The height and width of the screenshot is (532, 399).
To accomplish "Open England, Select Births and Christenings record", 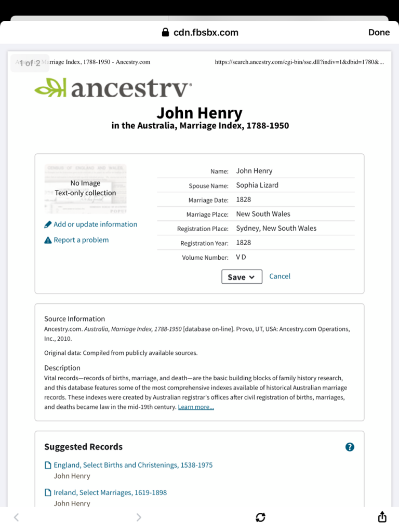I will [133, 465].
